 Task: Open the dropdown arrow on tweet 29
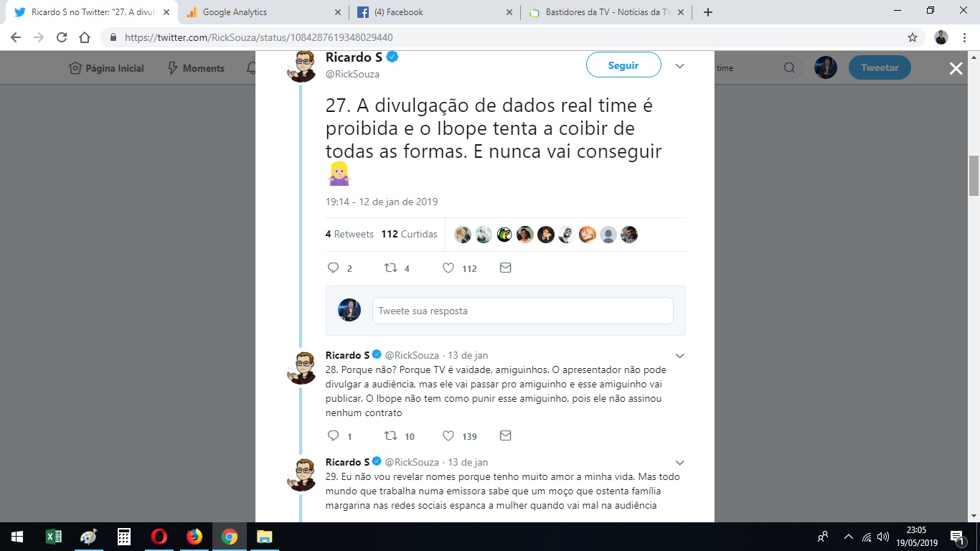coord(679,462)
